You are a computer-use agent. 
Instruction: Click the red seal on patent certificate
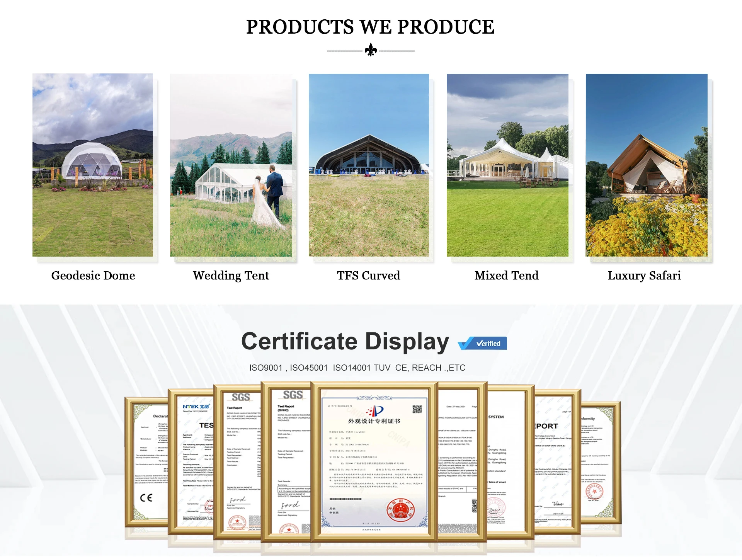pyautogui.click(x=401, y=511)
